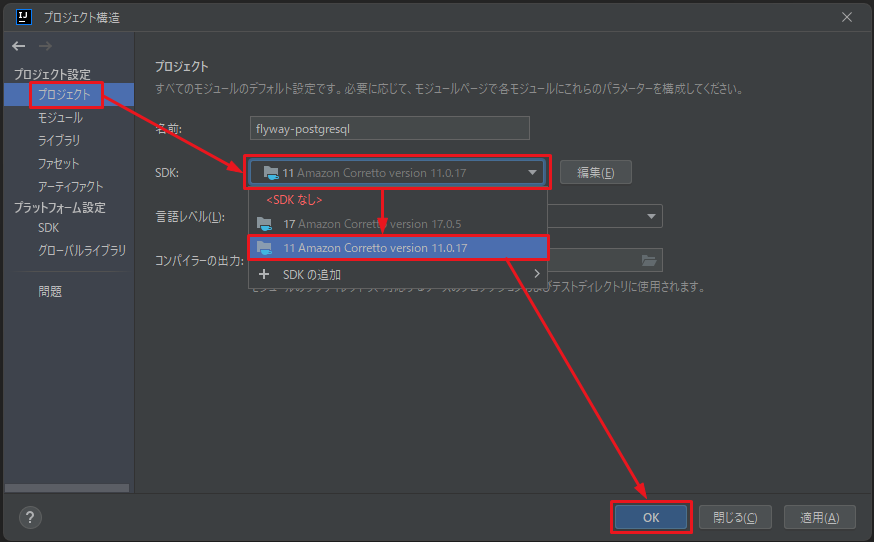Open ライブラリ settings page
This screenshot has height=542, width=874.
point(59,141)
